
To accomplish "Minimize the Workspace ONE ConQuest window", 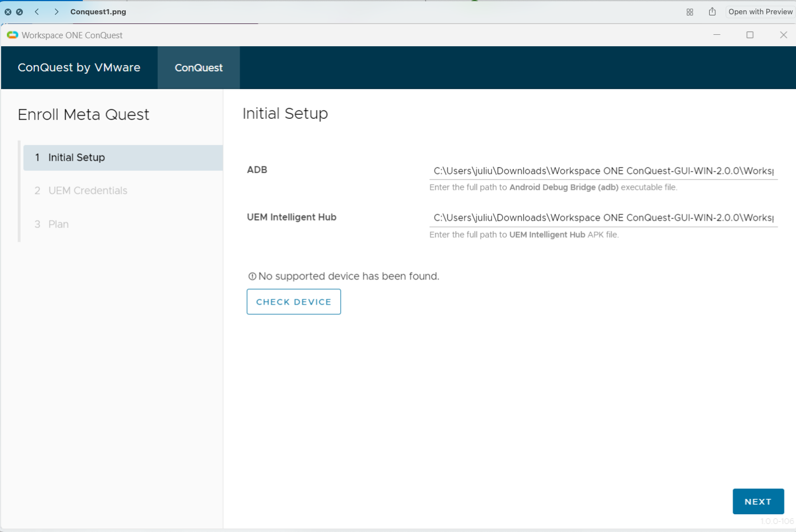I will (x=717, y=35).
